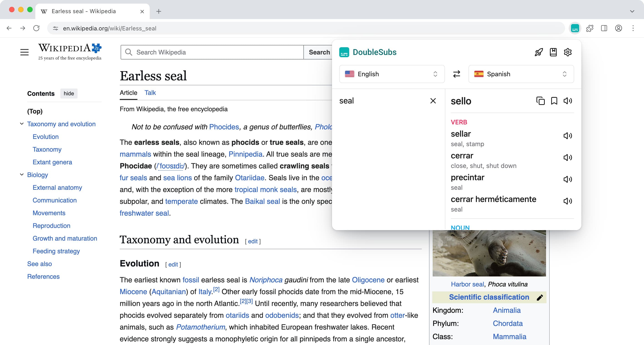The height and width of the screenshot is (345, 644).
Task: Open the Spanish target language dropdown
Action: click(x=521, y=74)
